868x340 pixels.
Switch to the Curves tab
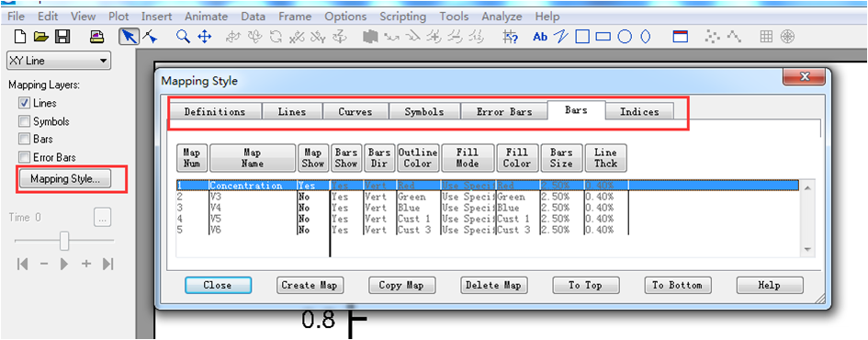click(x=355, y=111)
